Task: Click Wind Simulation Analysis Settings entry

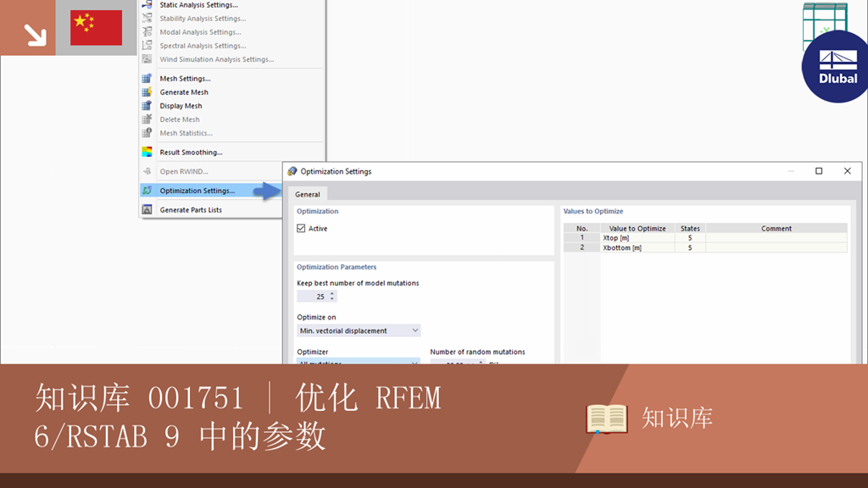Action: [x=216, y=59]
